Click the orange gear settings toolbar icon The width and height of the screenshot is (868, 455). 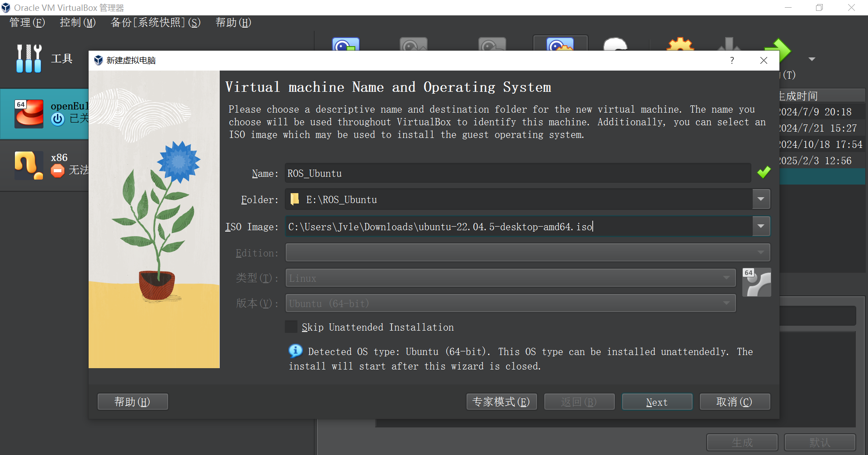tap(680, 45)
